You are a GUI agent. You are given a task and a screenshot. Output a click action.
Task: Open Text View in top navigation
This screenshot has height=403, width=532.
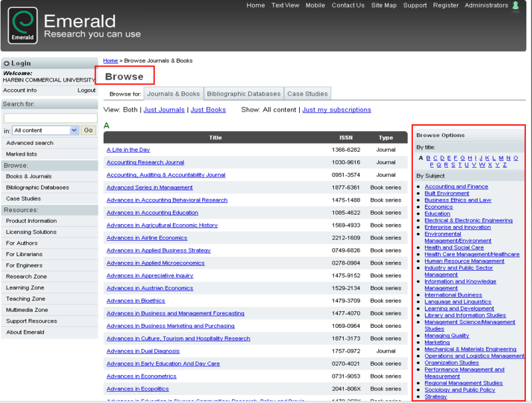tap(285, 5)
